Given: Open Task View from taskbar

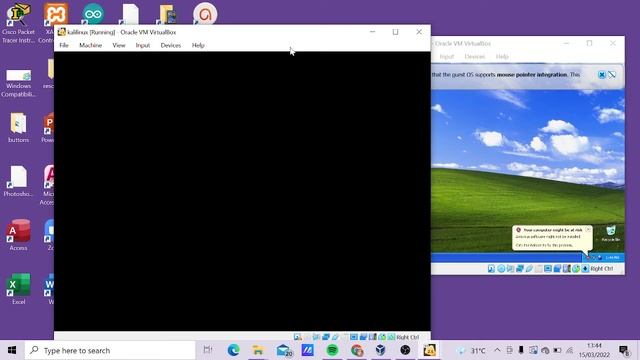Looking at the screenshot, I should click(208, 350).
